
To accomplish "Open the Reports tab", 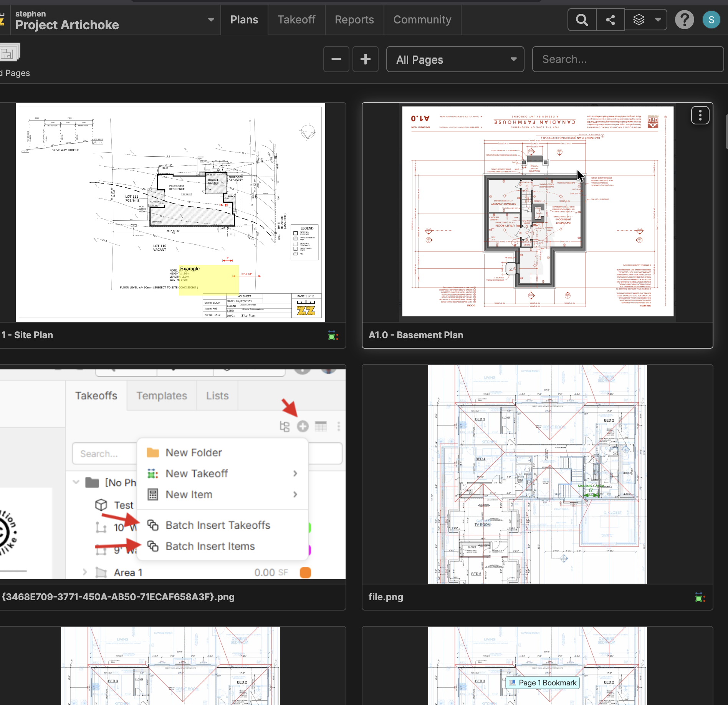I will click(354, 20).
